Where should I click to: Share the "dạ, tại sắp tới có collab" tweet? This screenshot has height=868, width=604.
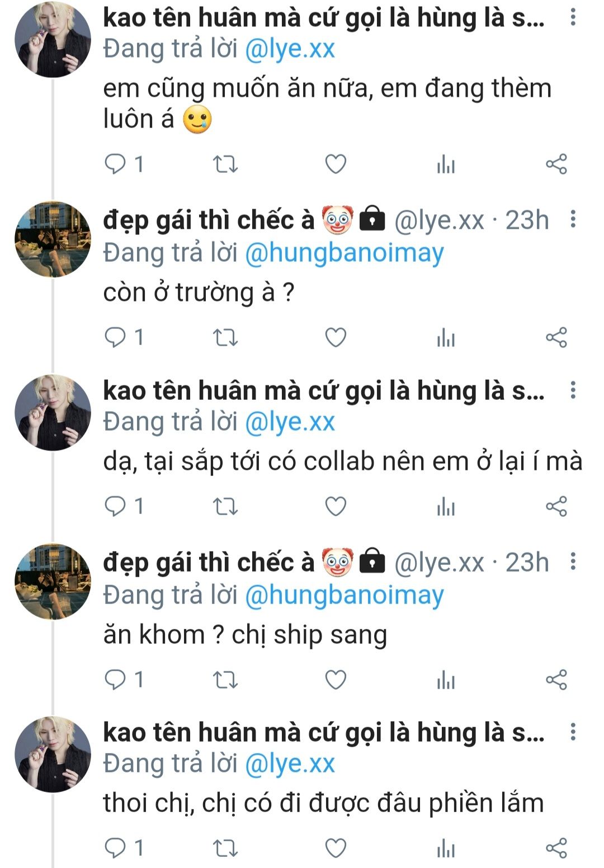pos(556,507)
